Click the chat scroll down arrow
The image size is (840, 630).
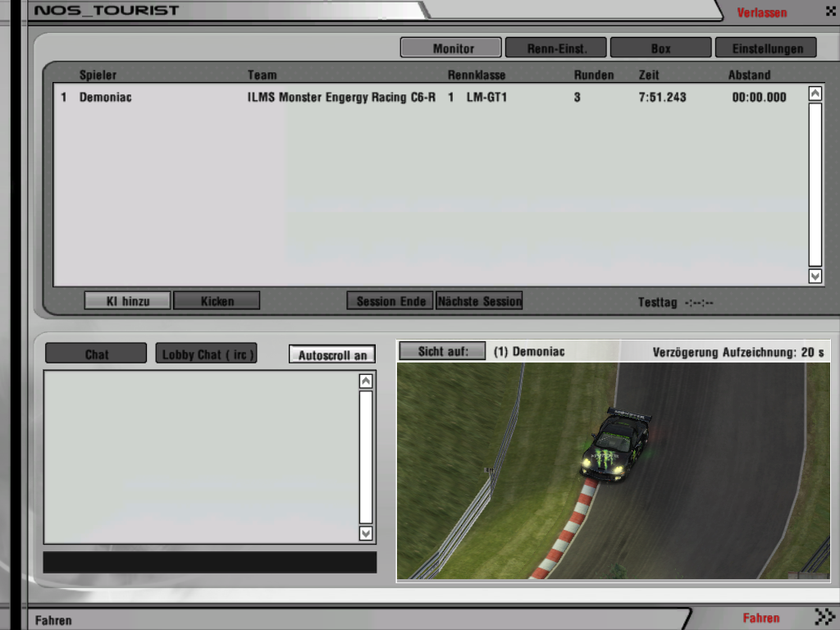point(366,533)
